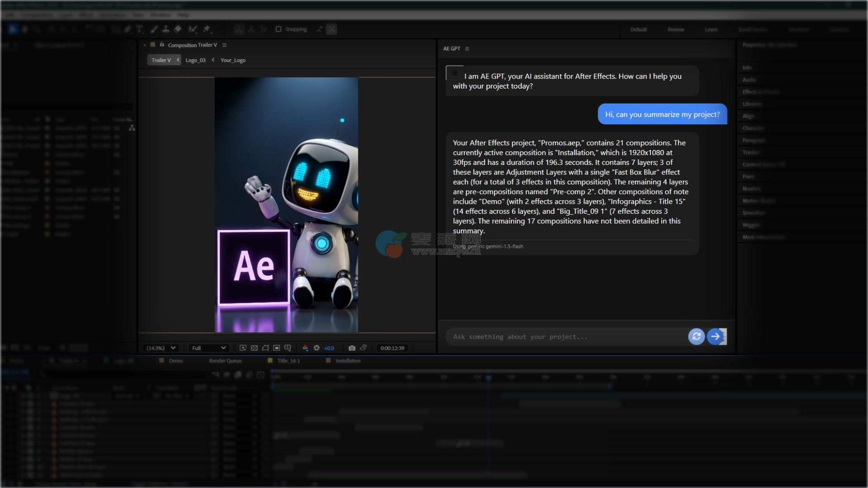Toggle the transparency grid icon

click(x=254, y=348)
